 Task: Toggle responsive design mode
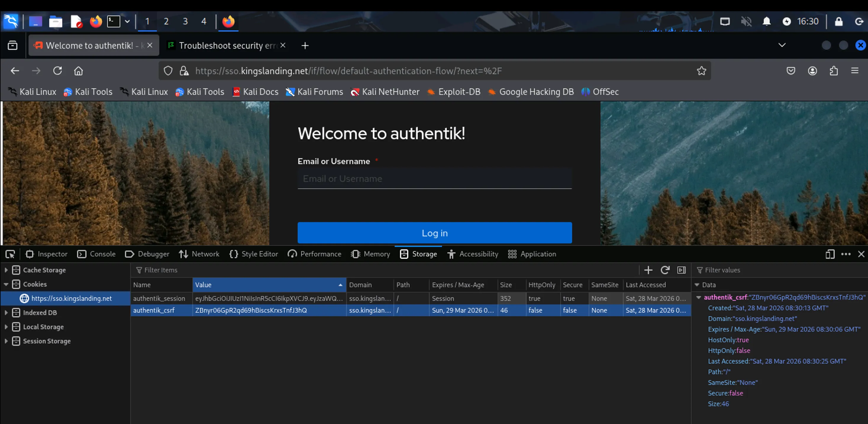click(830, 254)
